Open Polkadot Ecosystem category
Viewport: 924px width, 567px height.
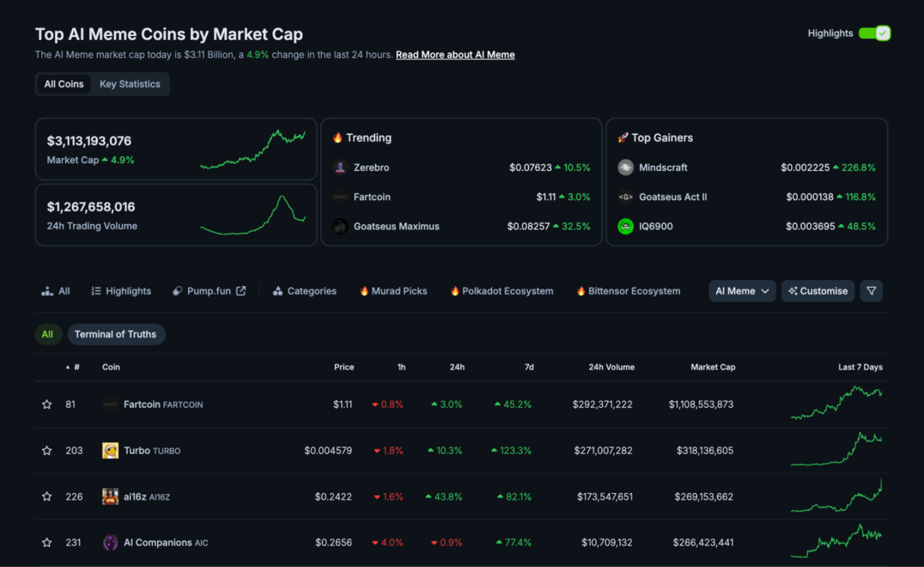pos(501,291)
